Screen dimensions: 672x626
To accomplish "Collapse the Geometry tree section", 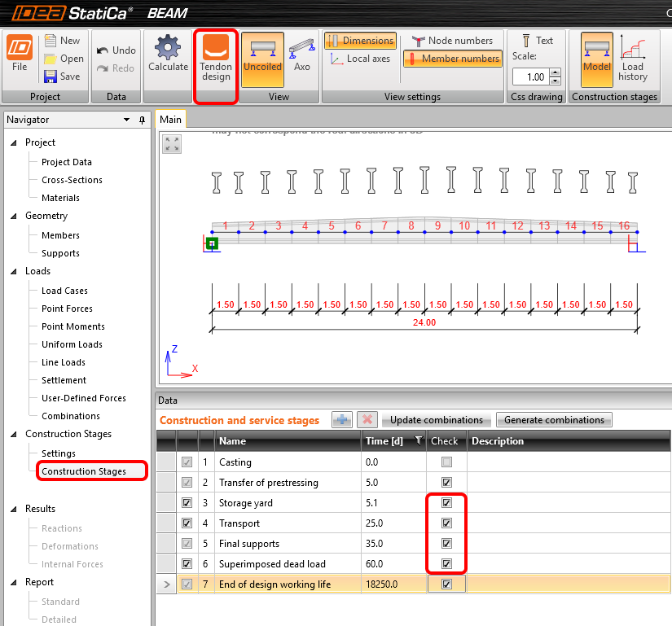I will [14, 217].
